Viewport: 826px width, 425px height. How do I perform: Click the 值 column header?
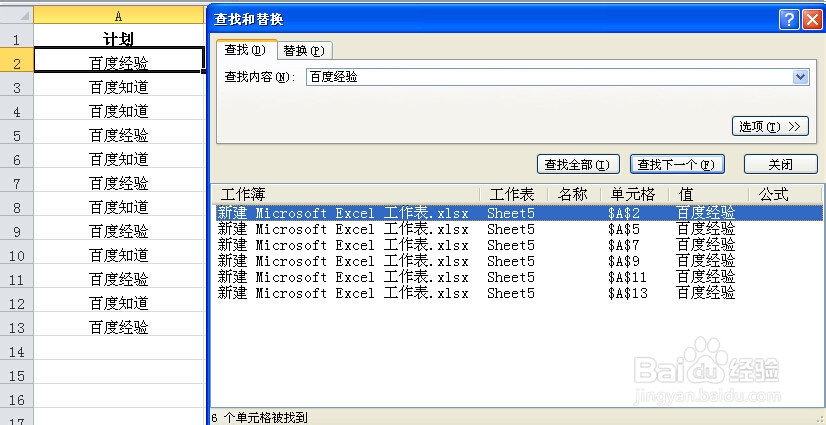(x=709, y=194)
